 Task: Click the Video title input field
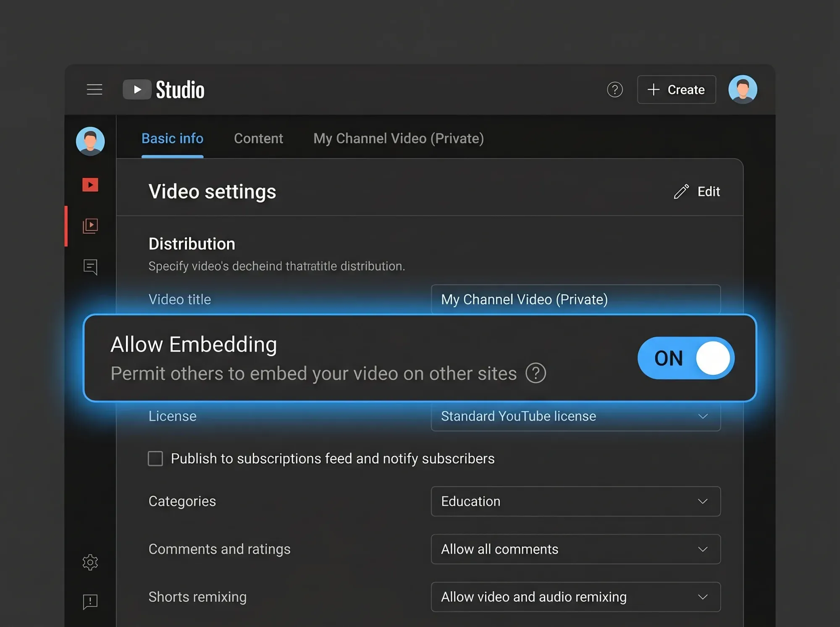575,299
